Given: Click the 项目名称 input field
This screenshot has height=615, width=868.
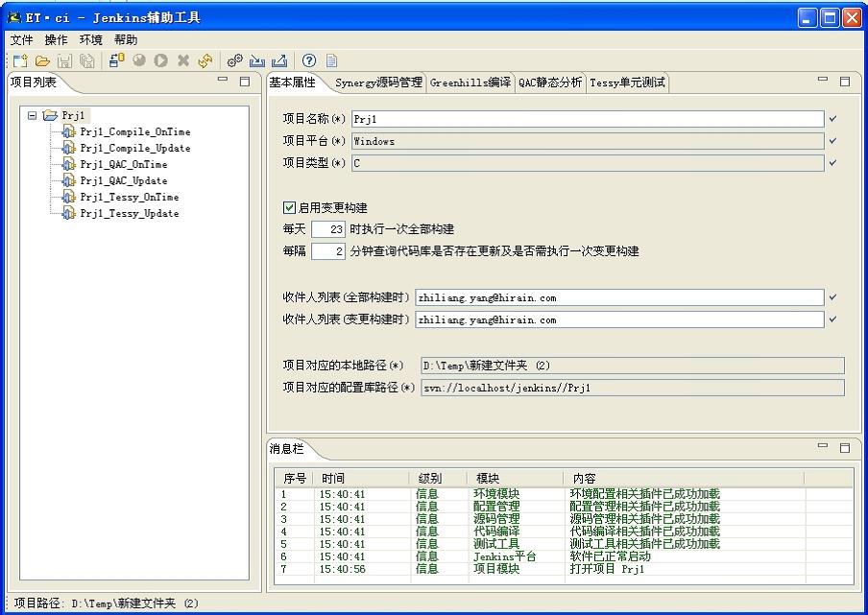Looking at the screenshot, I should (x=588, y=119).
